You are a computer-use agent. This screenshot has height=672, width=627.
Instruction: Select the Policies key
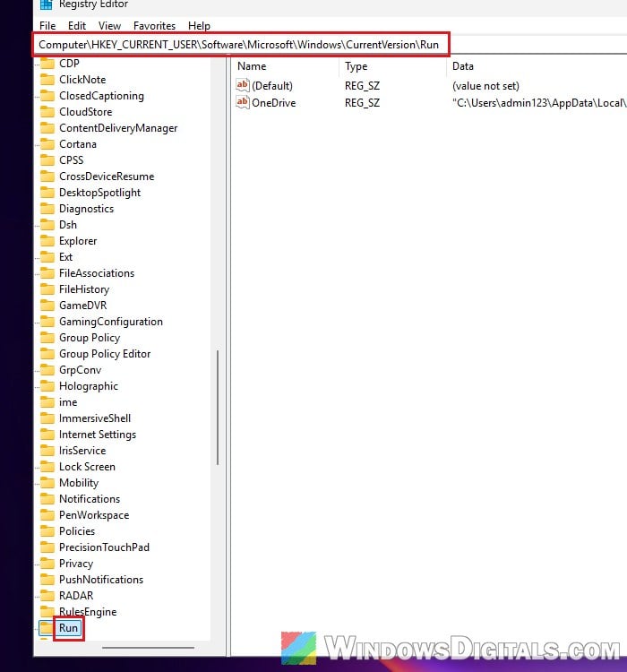[77, 531]
